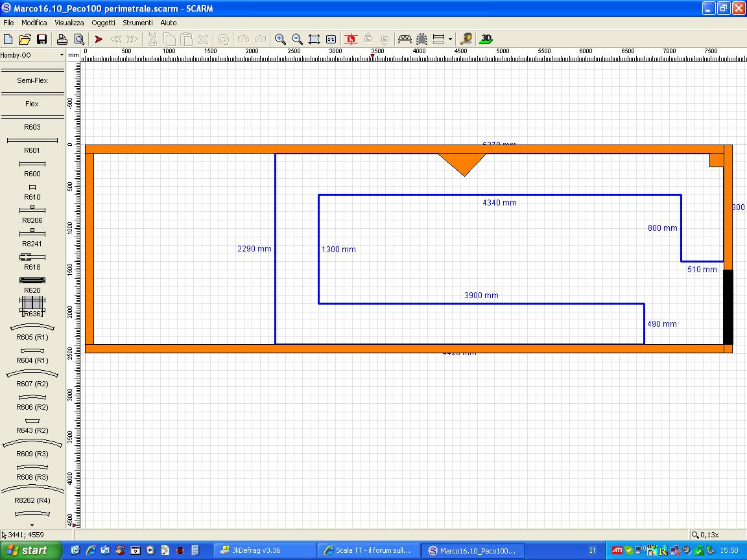Select the black rectangle on the right wall

click(x=728, y=307)
